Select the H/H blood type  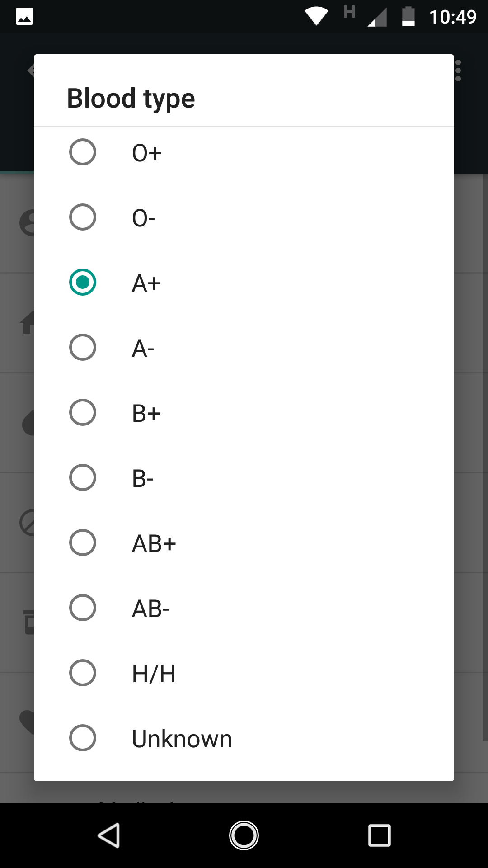[x=83, y=673]
